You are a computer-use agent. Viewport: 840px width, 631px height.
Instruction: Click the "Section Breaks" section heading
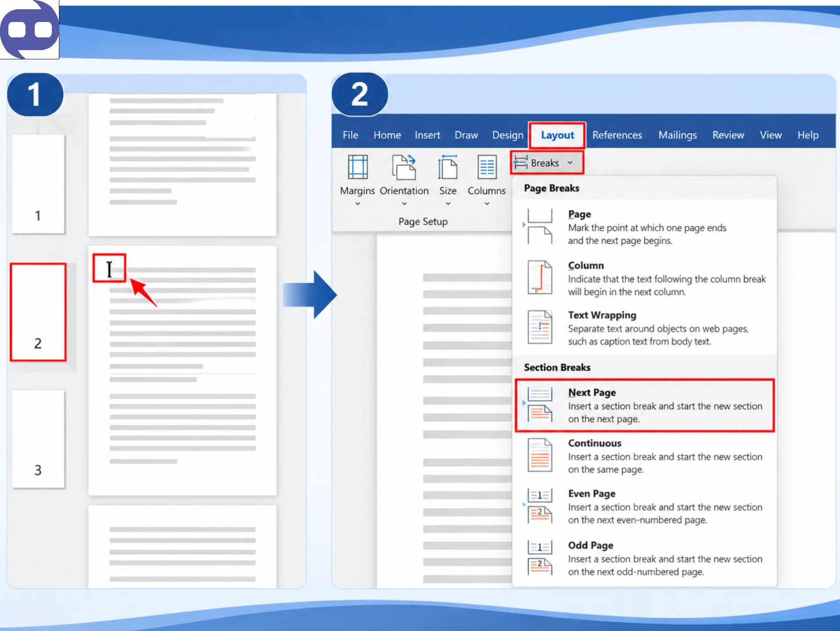click(557, 368)
